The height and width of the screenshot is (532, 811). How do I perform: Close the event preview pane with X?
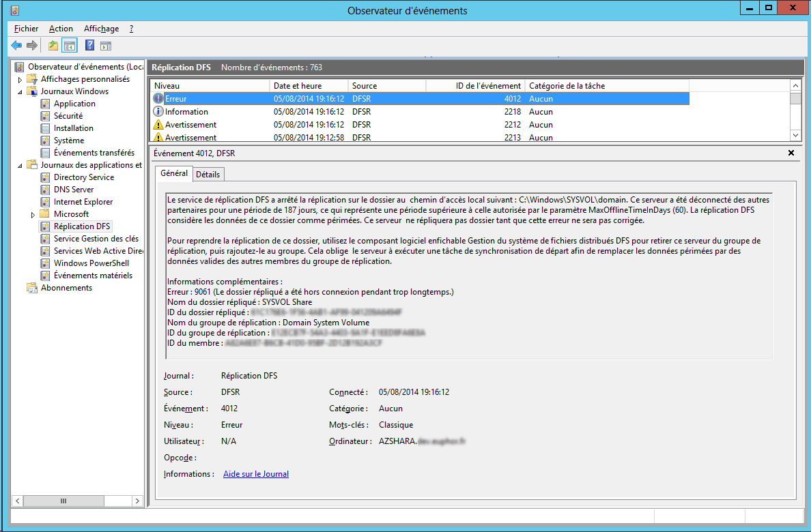click(791, 153)
